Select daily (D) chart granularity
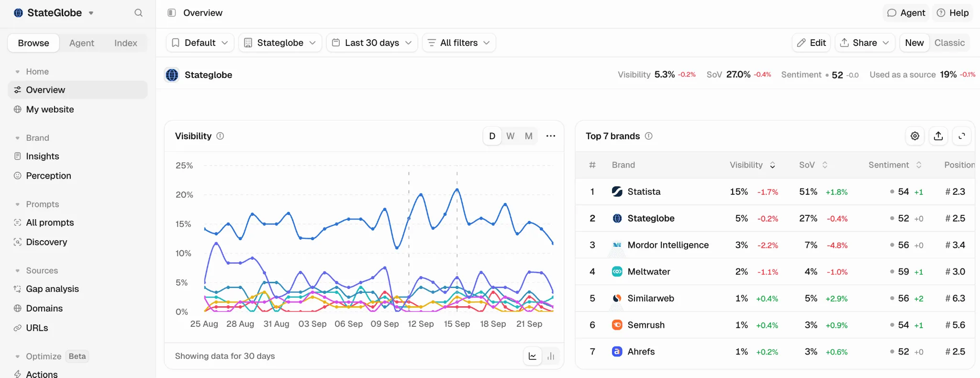Screen dimensions: 980x378 coord(492,136)
